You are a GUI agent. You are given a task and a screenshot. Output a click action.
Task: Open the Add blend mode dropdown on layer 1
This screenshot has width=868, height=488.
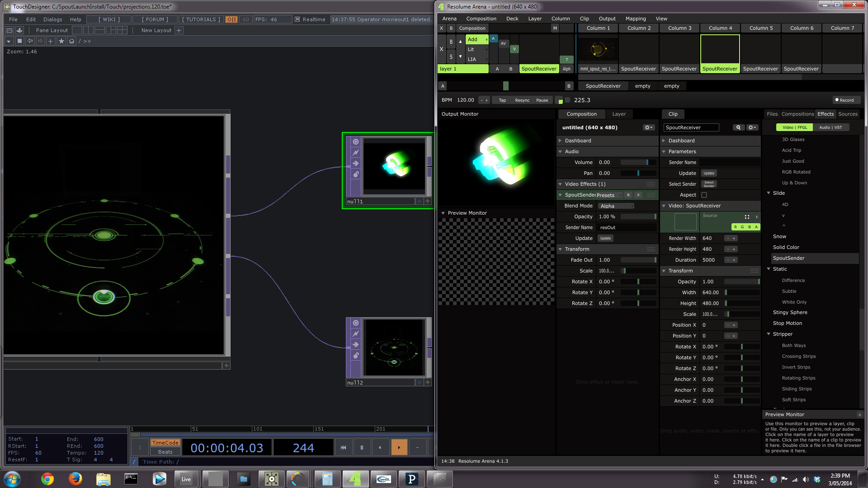point(477,39)
